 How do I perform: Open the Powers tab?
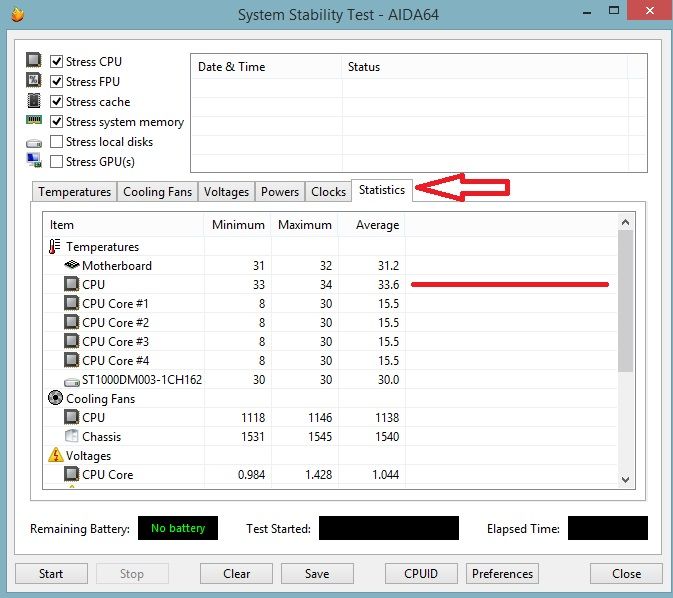[280, 191]
